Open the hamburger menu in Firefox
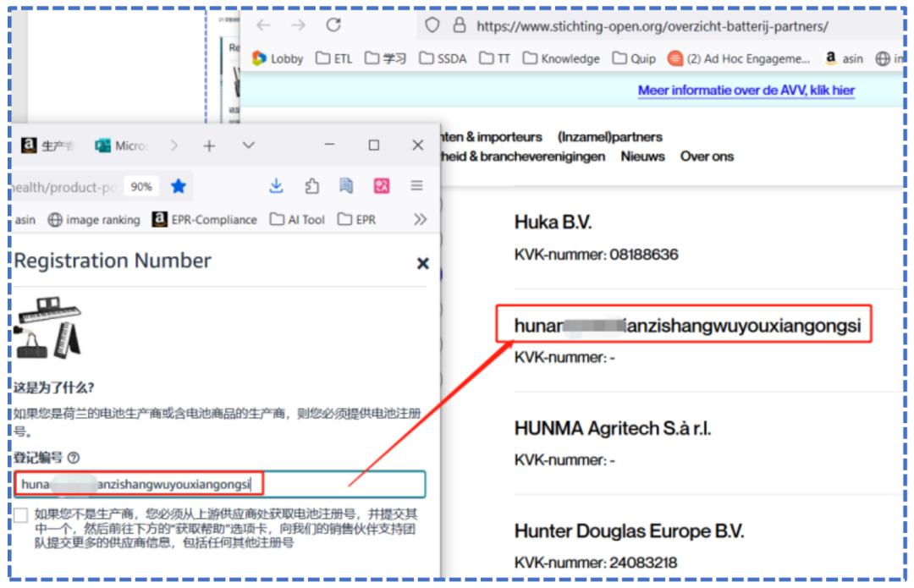Screen dimensions: 914x588 coord(416,185)
